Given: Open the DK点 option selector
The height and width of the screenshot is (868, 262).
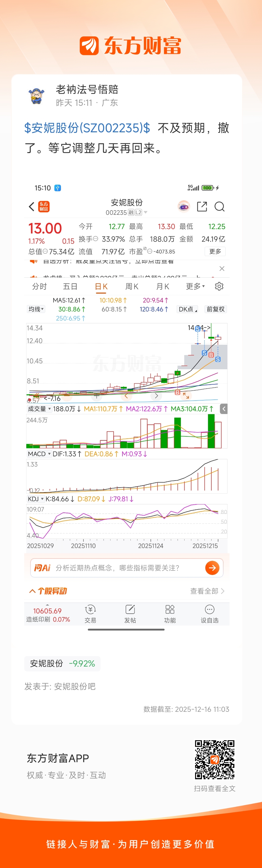Looking at the screenshot, I should (187, 309).
